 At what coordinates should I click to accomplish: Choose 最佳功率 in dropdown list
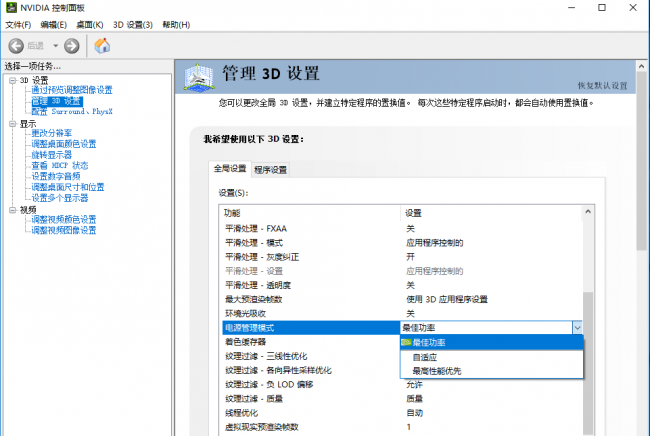(x=491, y=342)
